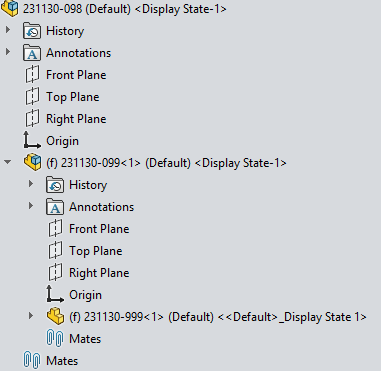
Task: Expand the top-level Annotations folder
Action: click(x=8, y=52)
